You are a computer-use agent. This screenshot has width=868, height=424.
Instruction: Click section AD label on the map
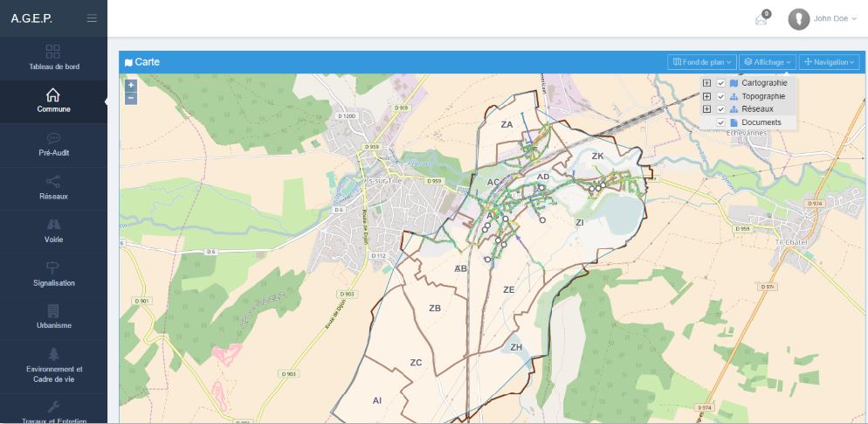(x=543, y=177)
